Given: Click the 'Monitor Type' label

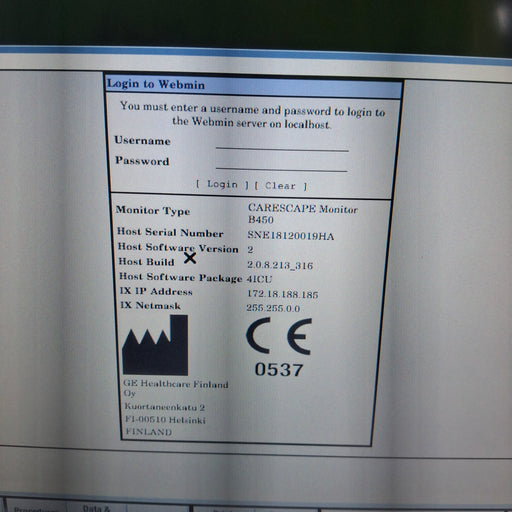Looking at the screenshot, I should tap(153, 211).
